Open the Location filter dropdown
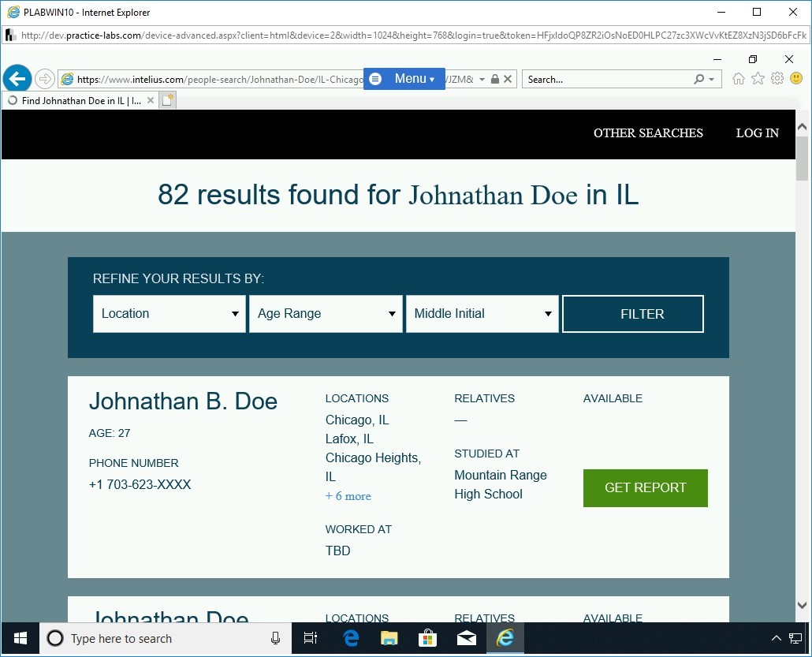Viewport: 812px width, 657px height. click(x=169, y=313)
